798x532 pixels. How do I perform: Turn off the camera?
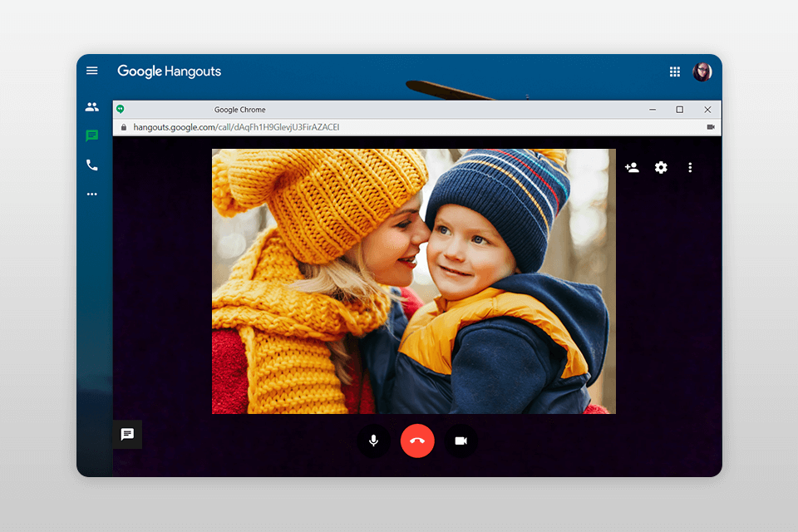click(461, 441)
